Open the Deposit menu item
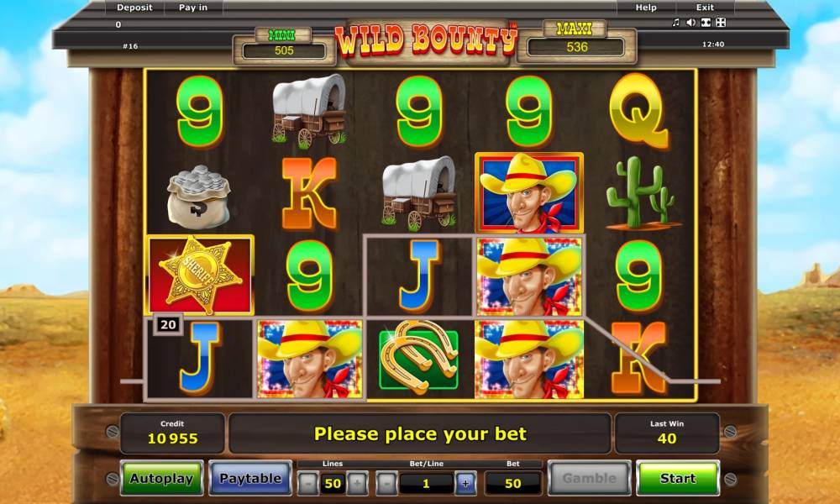840x504 pixels. pos(134,8)
